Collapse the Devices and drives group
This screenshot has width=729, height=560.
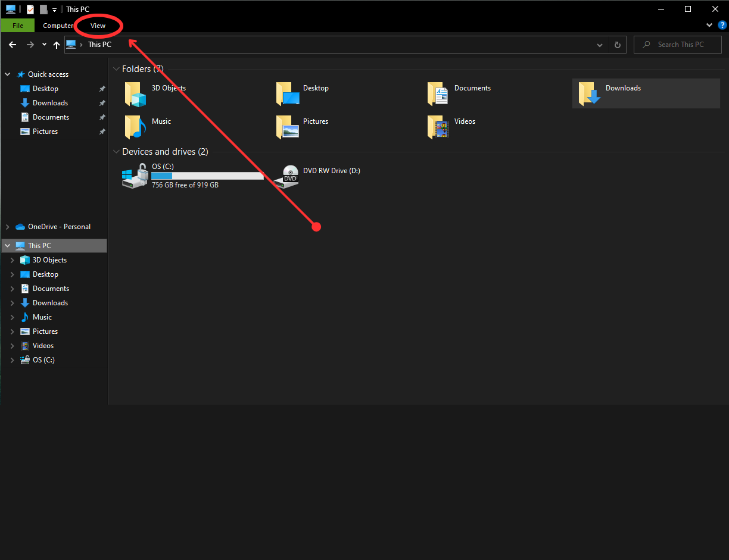pyautogui.click(x=116, y=152)
